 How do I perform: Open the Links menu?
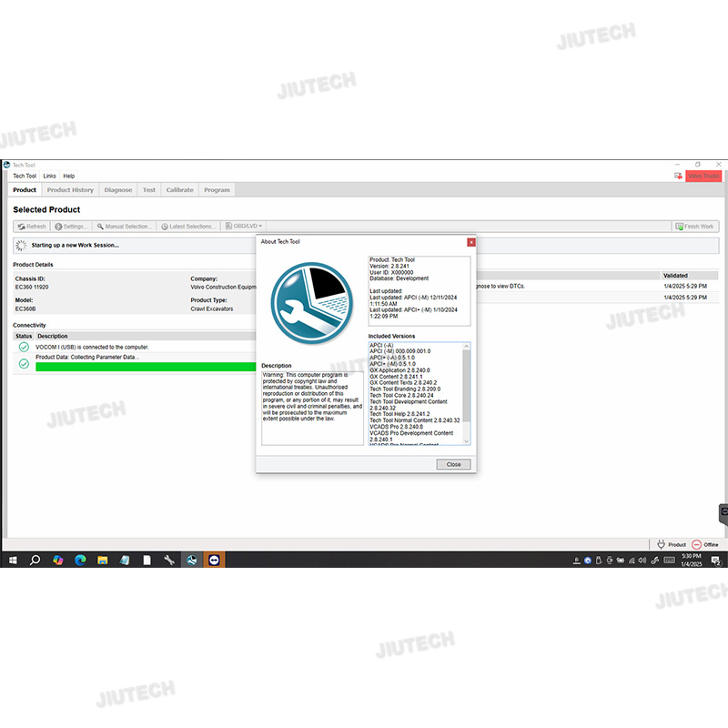tap(49, 176)
